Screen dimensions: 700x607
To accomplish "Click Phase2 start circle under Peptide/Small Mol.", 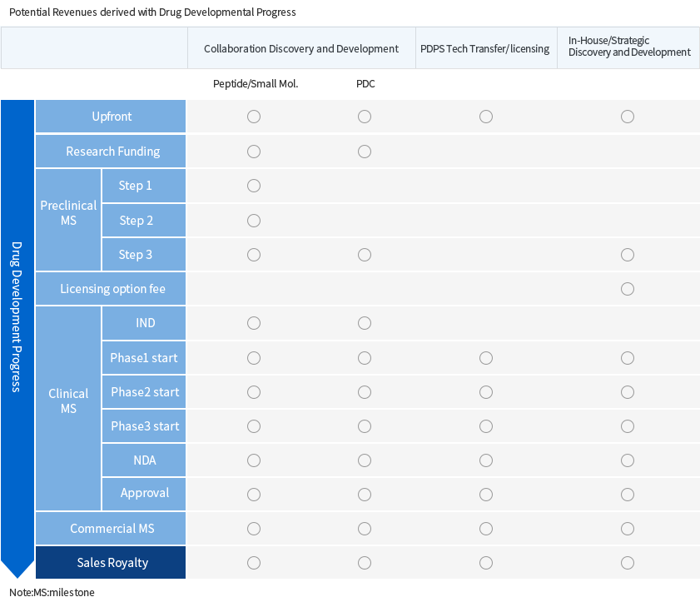I will pos(254,392).
